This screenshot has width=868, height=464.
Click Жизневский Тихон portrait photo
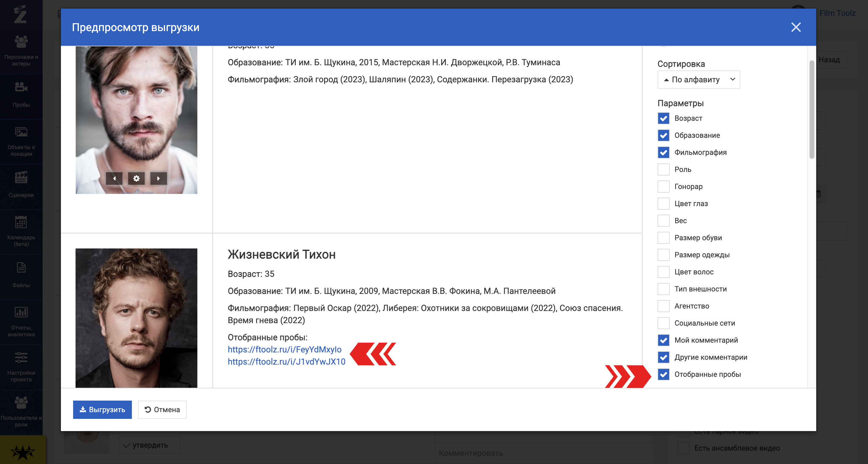click(x=136, y=318)
